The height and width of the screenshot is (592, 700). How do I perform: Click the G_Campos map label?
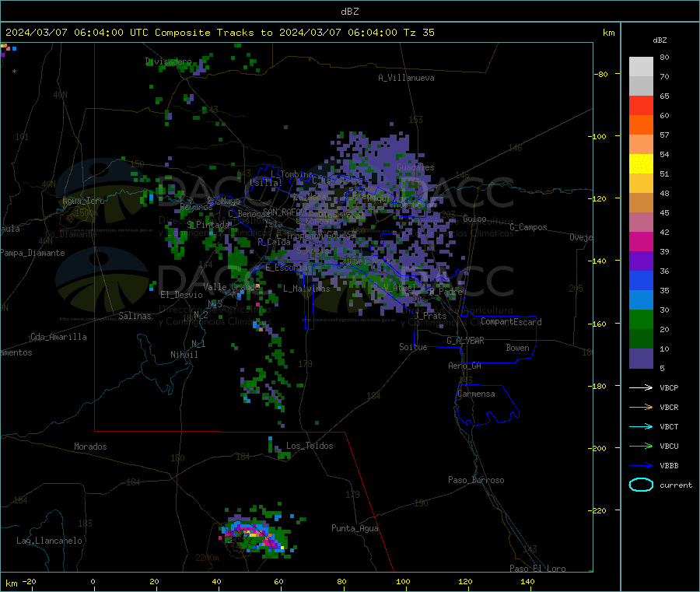tap(528, 227)
